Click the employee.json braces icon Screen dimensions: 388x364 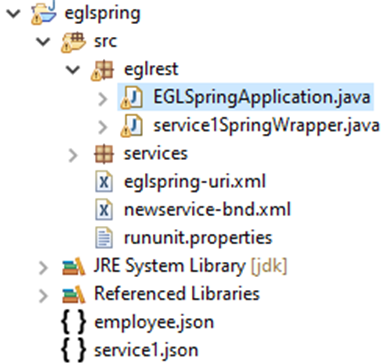pyautogui.click(x=74, y=322)
